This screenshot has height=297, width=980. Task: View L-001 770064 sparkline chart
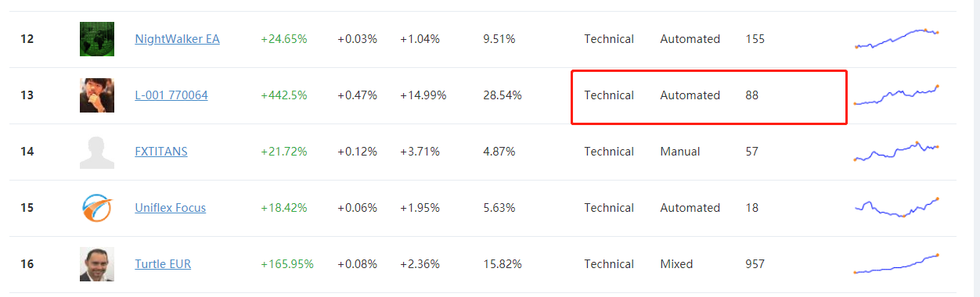(x=897, y=95)
